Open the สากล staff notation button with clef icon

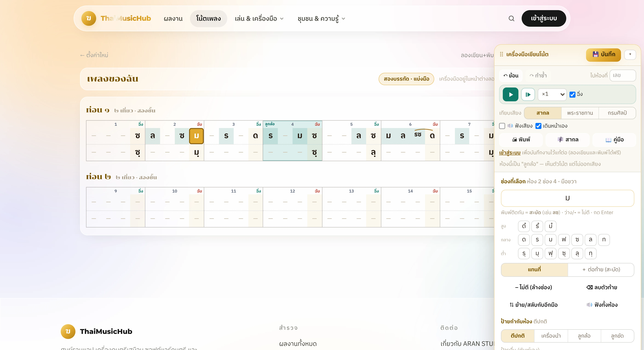(x=568, y=140)
